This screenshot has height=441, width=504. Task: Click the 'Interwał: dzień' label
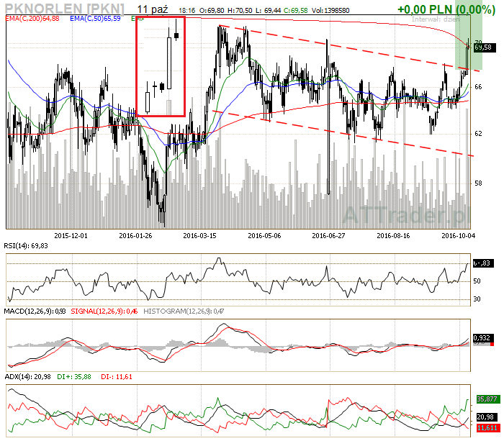(x=436, y=19)
